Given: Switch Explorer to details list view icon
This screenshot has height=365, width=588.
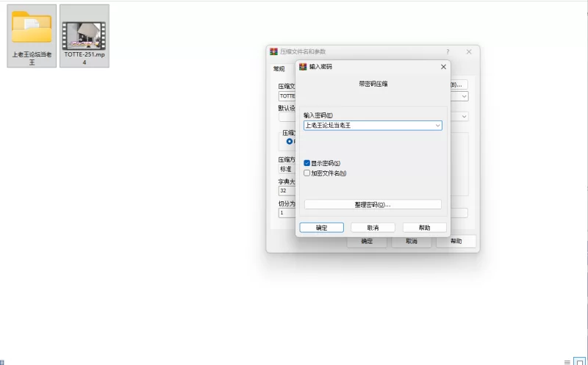Looking at the screenshot, I should click(x=567, y=362).
